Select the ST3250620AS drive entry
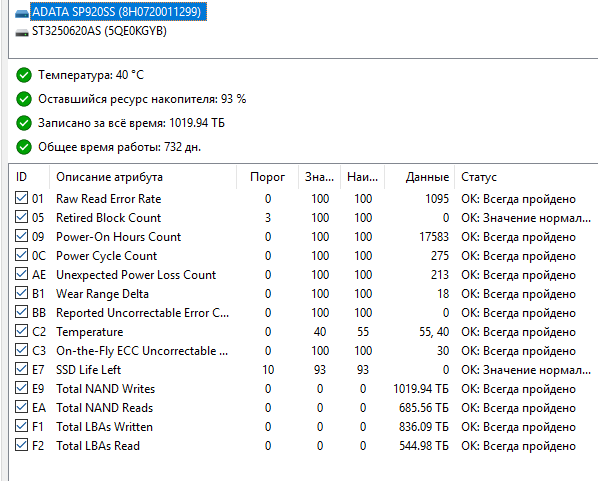Screen dimensions: 598x481 tap(99, 31)
